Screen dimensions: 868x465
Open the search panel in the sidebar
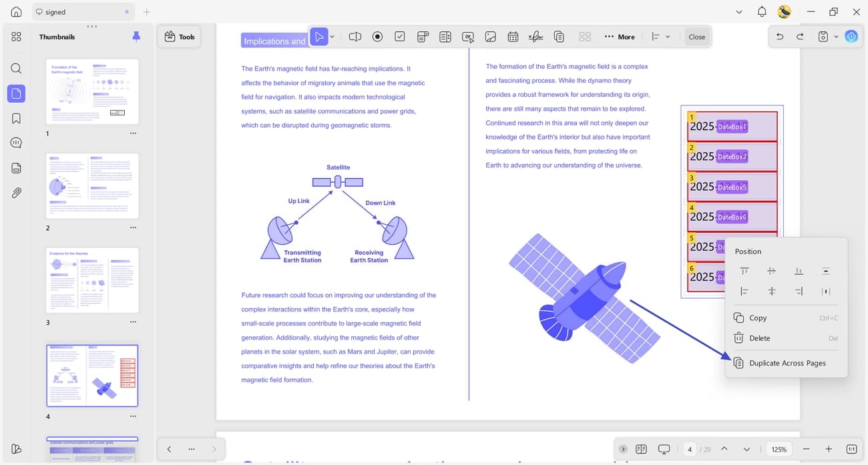coord(16,68)
